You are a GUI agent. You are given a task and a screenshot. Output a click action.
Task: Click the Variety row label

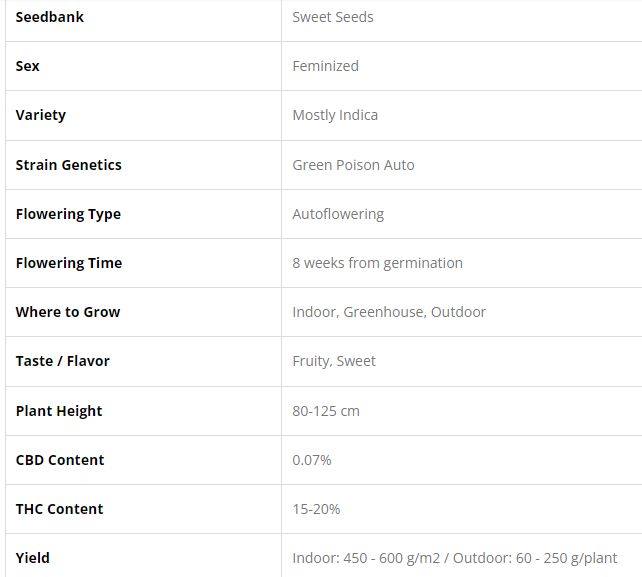(x=41, y=115)
